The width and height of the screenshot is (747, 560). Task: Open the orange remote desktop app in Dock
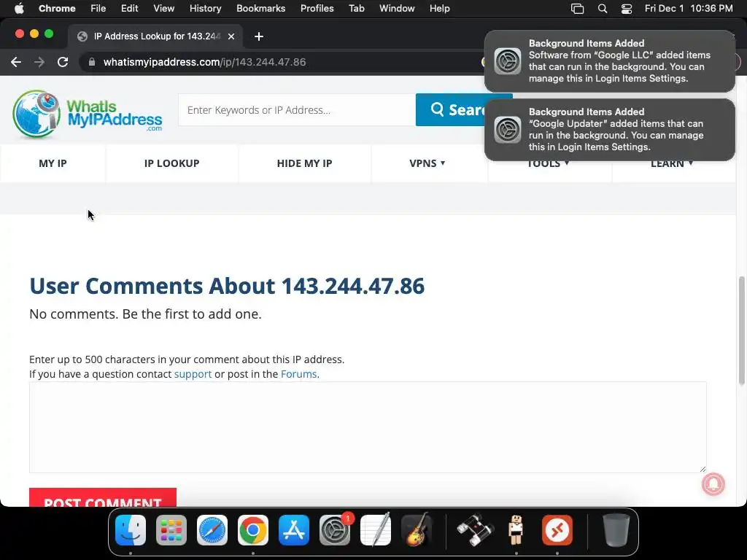point(557,530)
